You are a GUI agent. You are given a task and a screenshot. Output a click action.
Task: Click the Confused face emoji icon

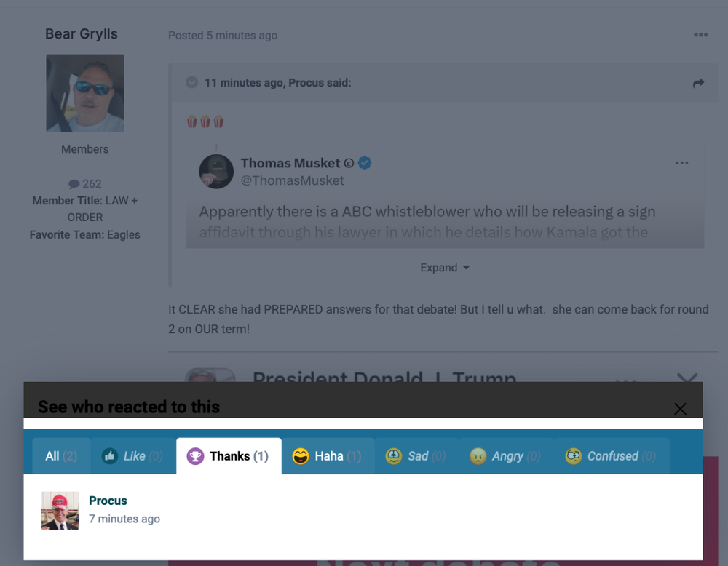pos(573,456)
